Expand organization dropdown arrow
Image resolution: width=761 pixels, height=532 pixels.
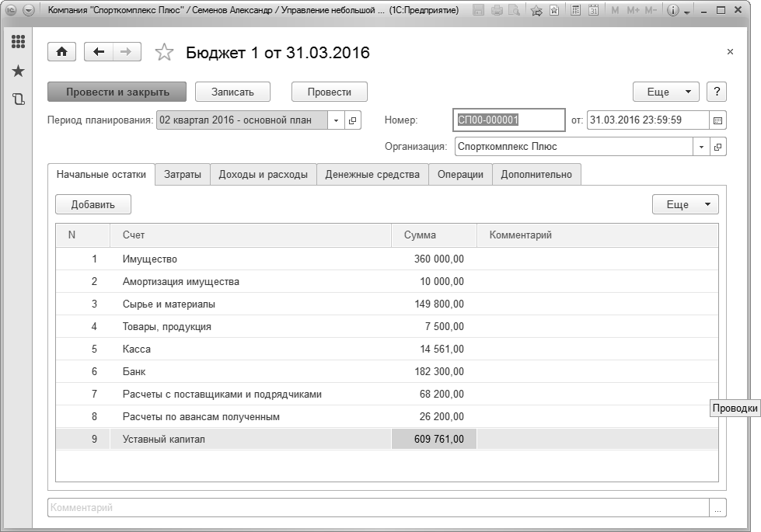pos(701,147)
